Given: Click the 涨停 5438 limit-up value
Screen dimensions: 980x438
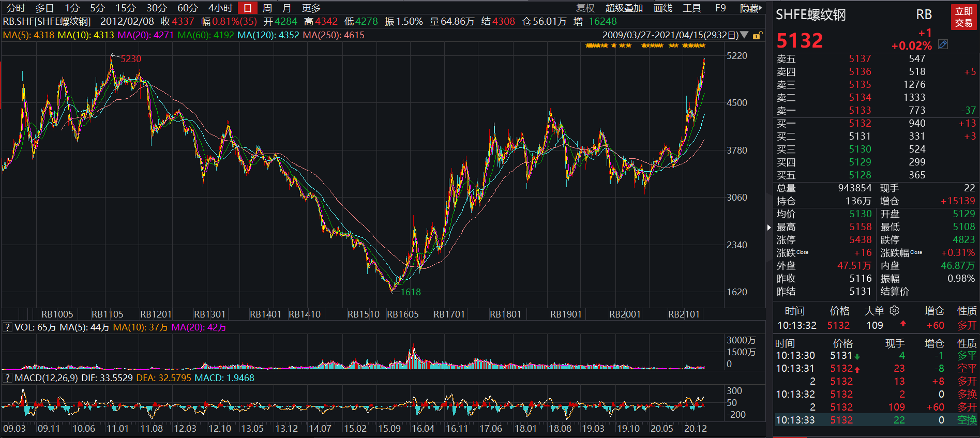Looking at the screenshot, I should (860, 239).
